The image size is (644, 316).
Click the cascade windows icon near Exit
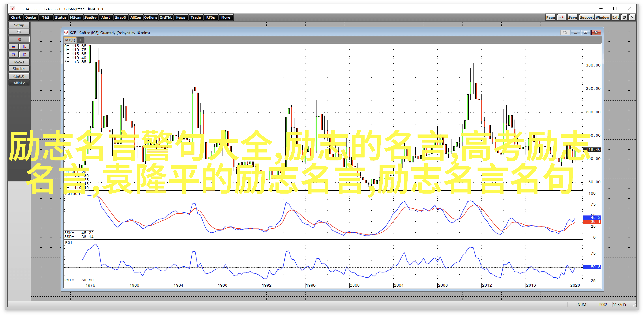624,17
